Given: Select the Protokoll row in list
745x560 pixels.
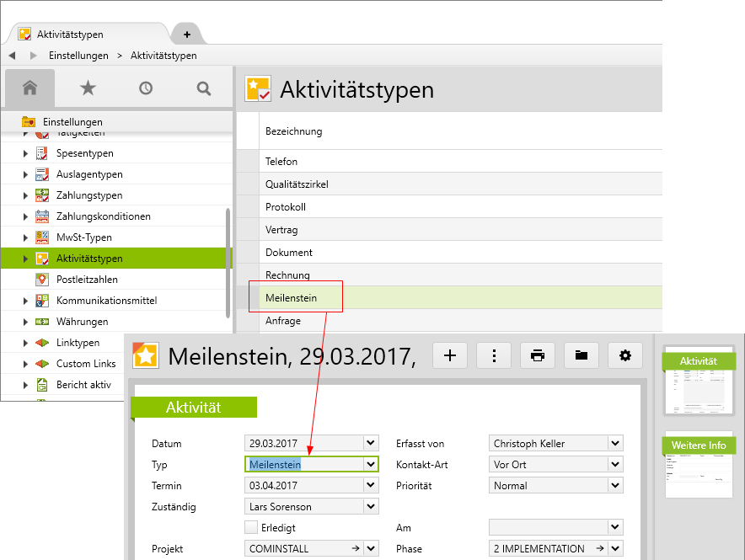Looking at the screenshot, I should (286, 207).
